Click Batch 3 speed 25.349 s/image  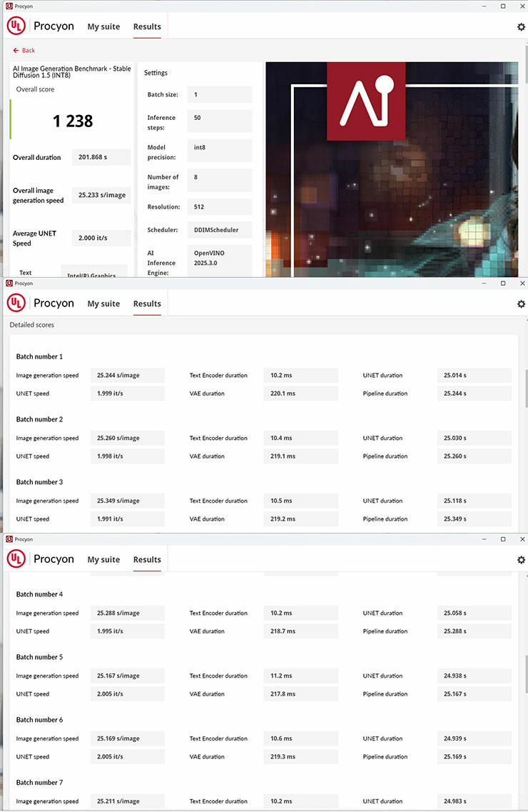[127, 501]
